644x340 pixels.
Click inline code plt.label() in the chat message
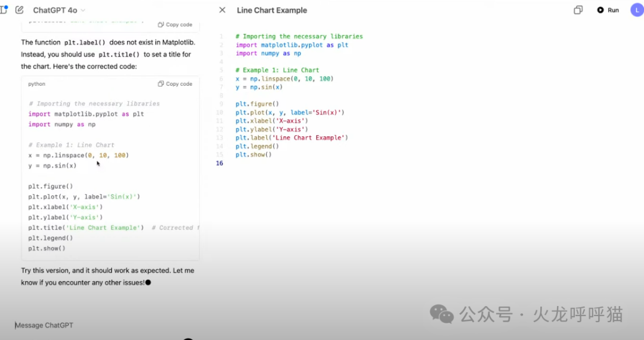(x=85, y=43)
